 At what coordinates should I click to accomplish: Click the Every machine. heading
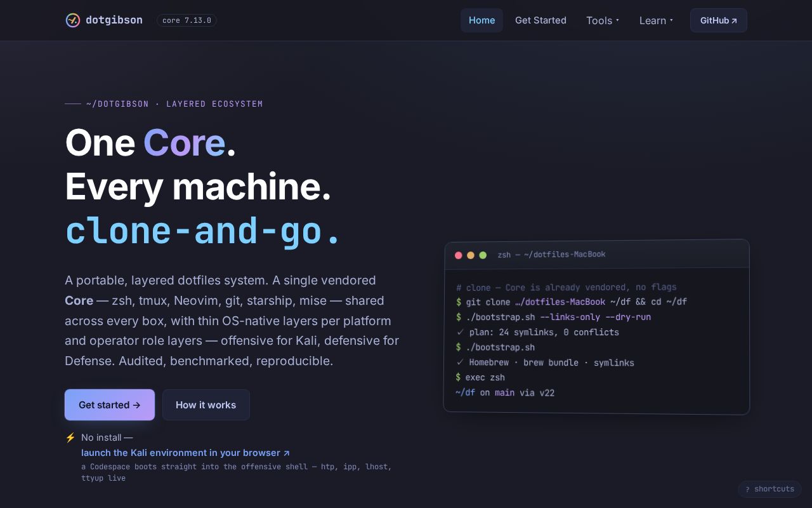click(x=198, y=187)
